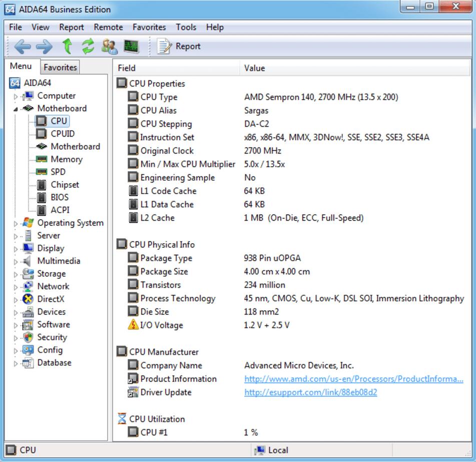
Task: Open the remote users toolbar icon
Action: coord(109,47)
